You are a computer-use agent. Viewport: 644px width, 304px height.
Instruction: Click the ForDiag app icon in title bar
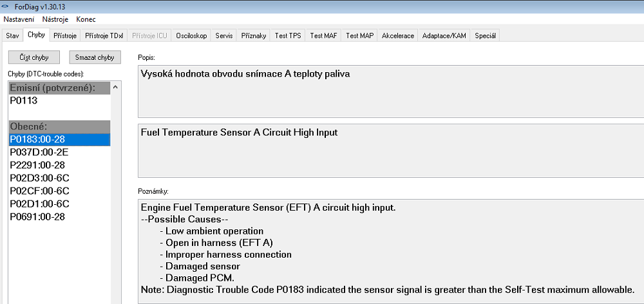point(6,6)
